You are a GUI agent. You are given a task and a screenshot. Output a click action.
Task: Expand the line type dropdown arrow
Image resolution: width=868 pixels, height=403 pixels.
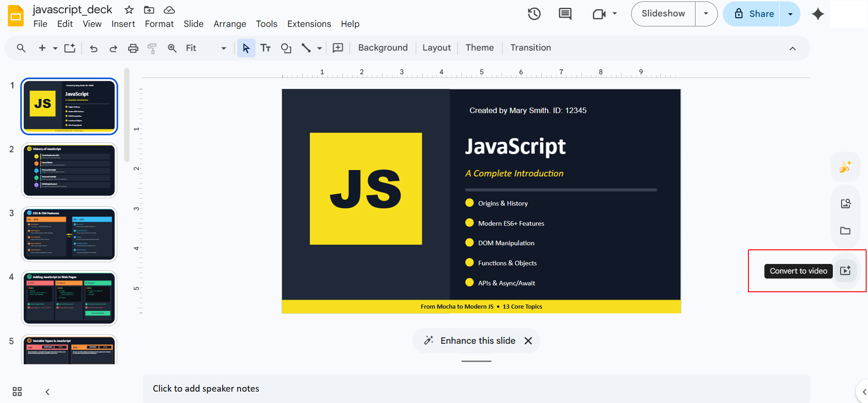(319, 48)
